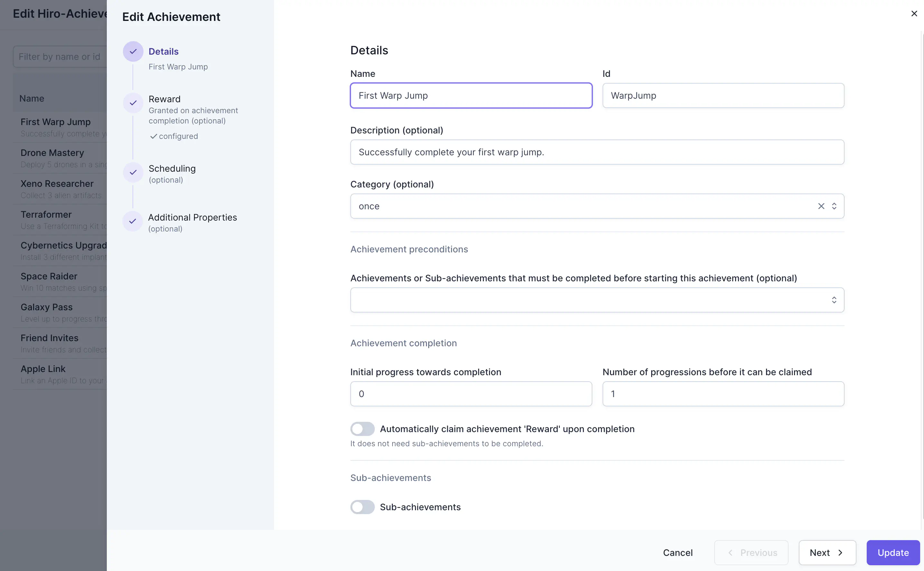Click the Category field's up-down chevron icon
The height and width of the screenshot is (571, 924).
point(835,206)
